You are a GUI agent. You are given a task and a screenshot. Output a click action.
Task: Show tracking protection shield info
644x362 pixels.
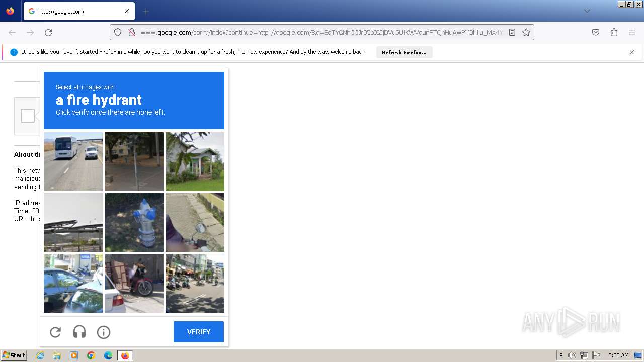(118, 32)
